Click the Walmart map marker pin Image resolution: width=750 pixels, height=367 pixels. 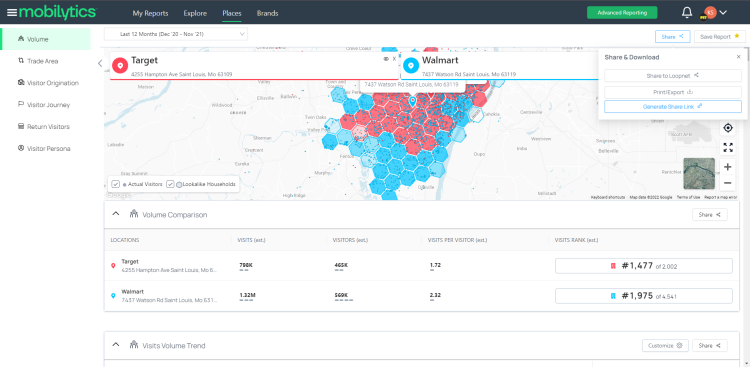(x=413, y=101)
